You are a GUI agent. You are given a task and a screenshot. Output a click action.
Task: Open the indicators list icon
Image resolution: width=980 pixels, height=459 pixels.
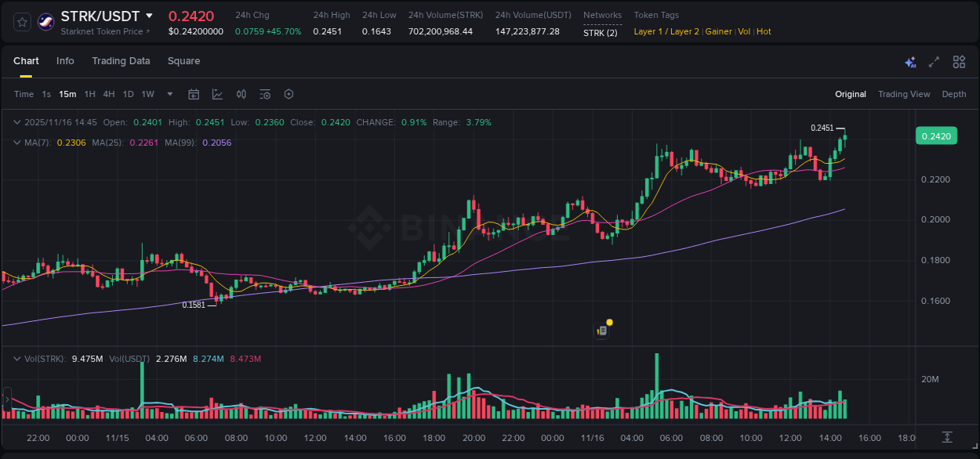click(x=265, y=94)
